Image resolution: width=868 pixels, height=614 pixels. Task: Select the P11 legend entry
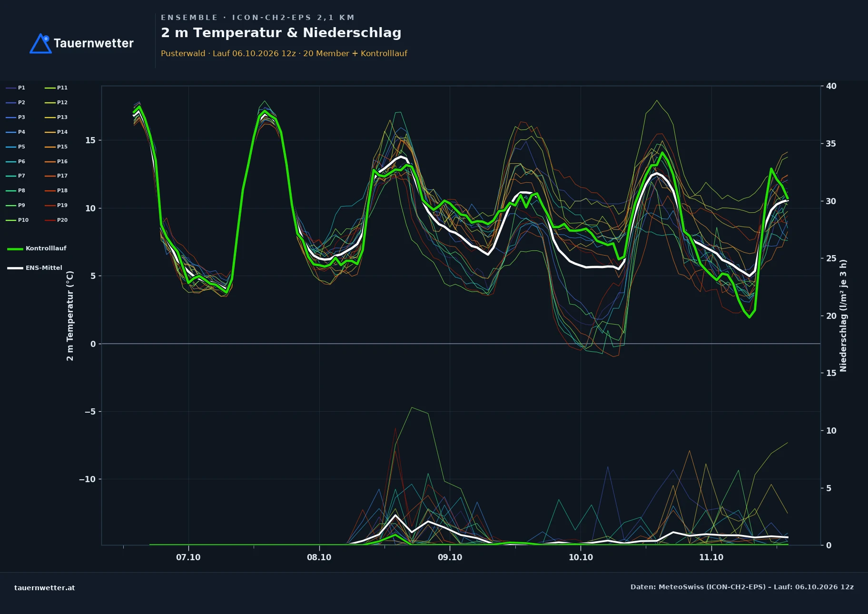coord(56,88)
